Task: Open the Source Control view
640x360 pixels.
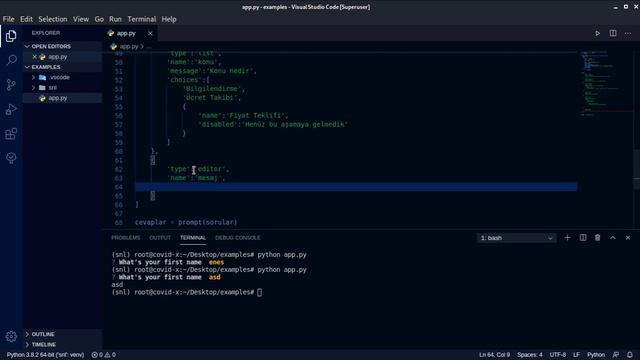Action: (11, 85)
